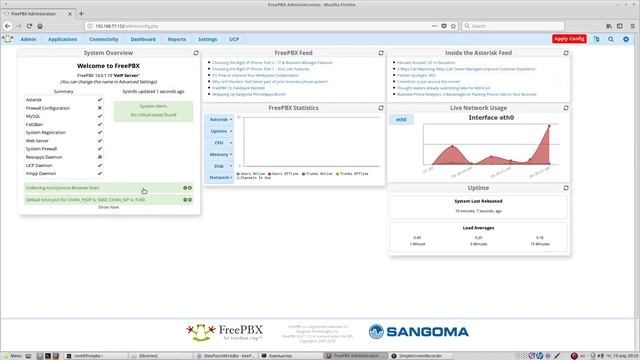Viewport: 640px width, 360px height.
Task: Refresh the Uptime panel
Action: [566, 188]
